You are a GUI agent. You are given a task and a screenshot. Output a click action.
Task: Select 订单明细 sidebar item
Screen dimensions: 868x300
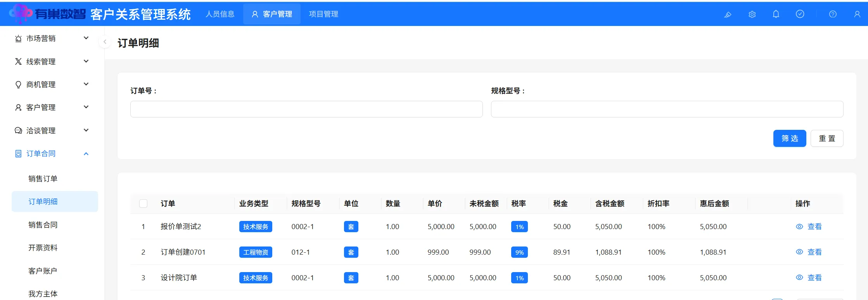point(55,202)
